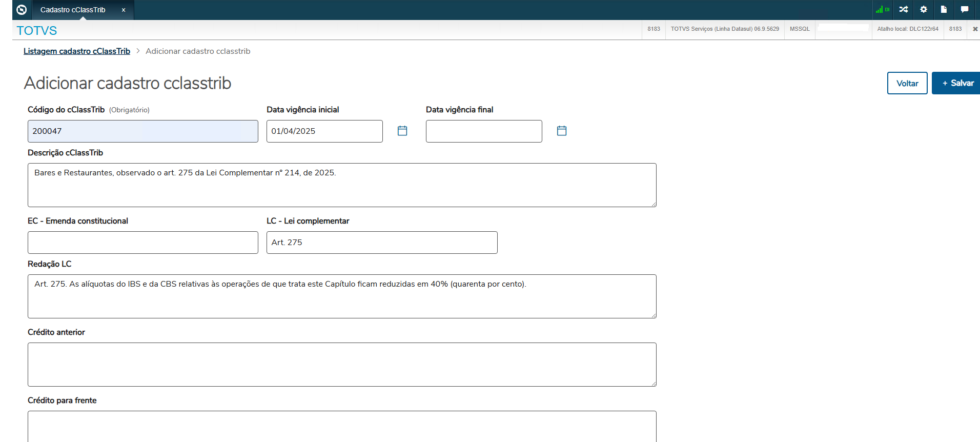Click the green signal strength indicator

pos(882,9)
